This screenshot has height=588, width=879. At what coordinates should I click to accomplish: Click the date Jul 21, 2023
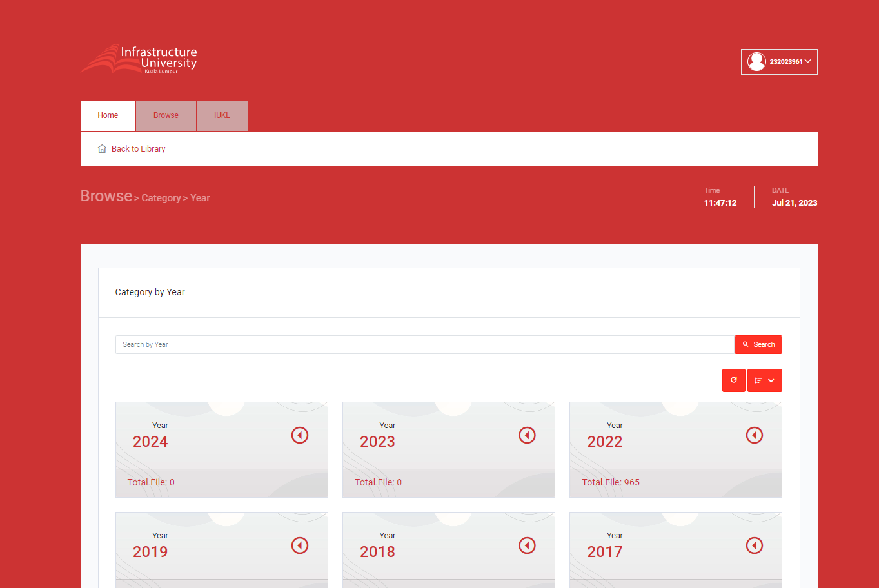[795, 202]
